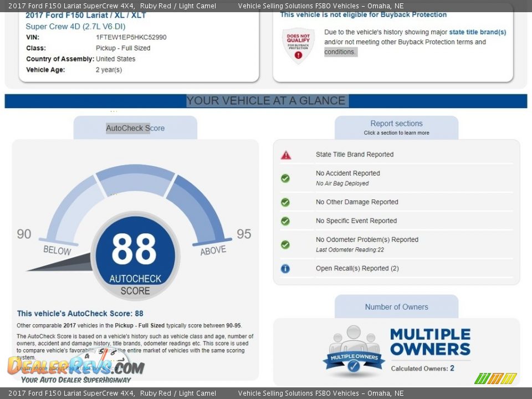Click the green check beside No Odometer Problem(s) Reported

pos(285,244)
